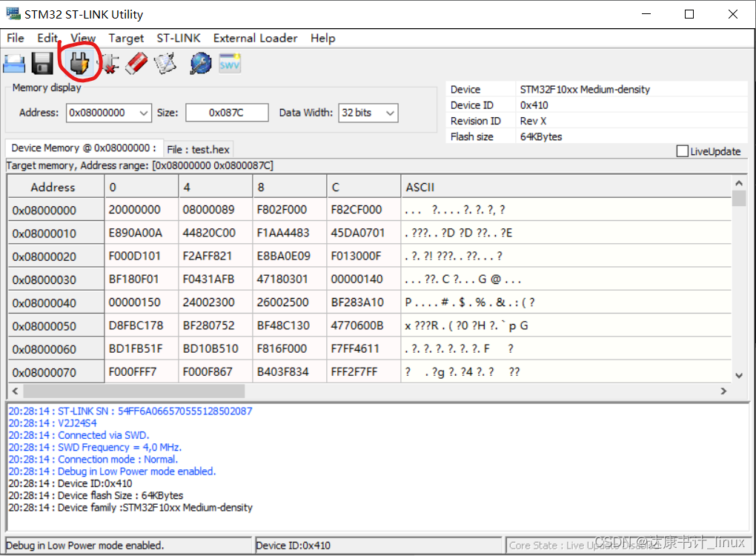Screen dimensions: 756x556
Task: Click memory table scroll up arrow
Action: [x=739, y=183]
